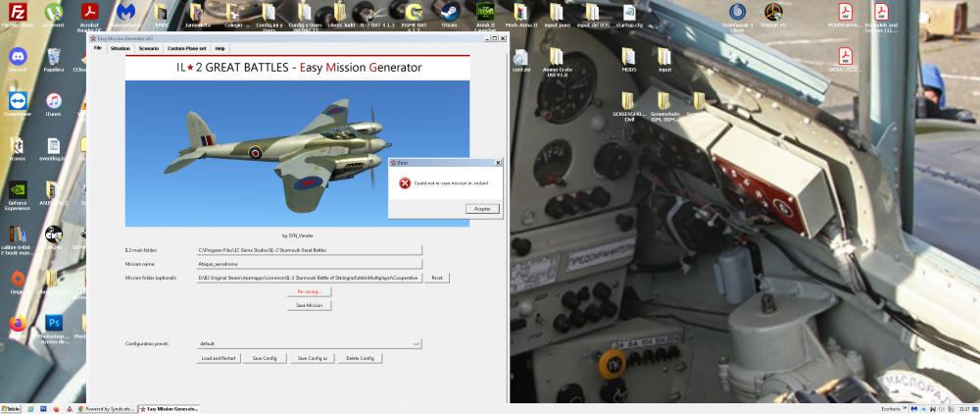Open the Custom Plane set tab

[186, 47]
